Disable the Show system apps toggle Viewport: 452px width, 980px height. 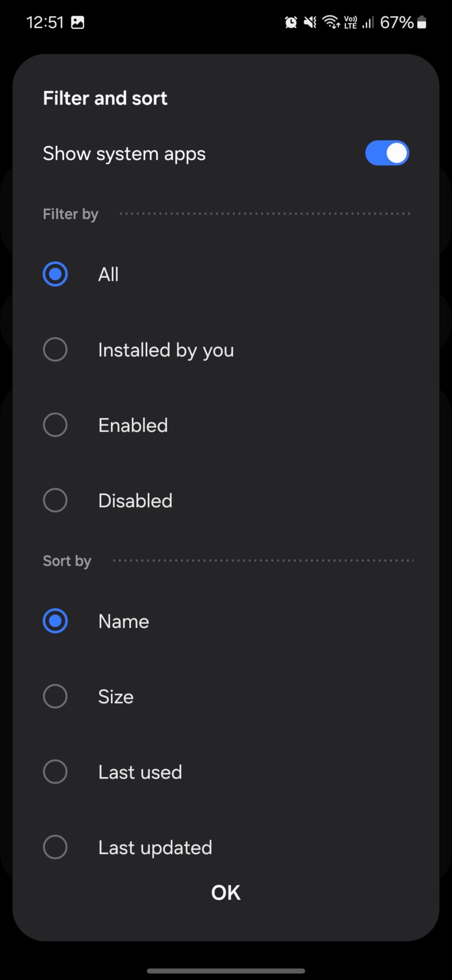click(387, 153)
